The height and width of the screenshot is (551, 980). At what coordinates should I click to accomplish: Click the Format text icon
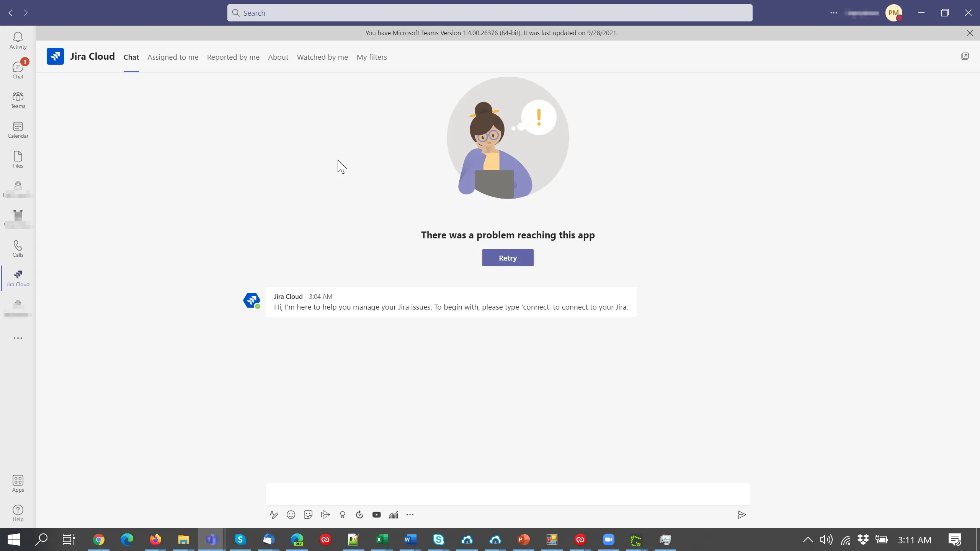[274, 515]
